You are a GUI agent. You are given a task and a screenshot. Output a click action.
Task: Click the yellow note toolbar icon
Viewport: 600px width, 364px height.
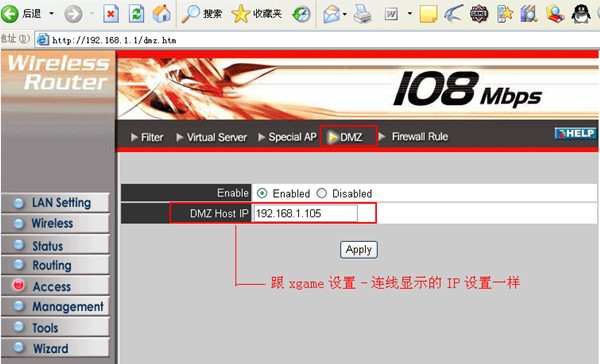pyautogui.click(x=428, y=15)
